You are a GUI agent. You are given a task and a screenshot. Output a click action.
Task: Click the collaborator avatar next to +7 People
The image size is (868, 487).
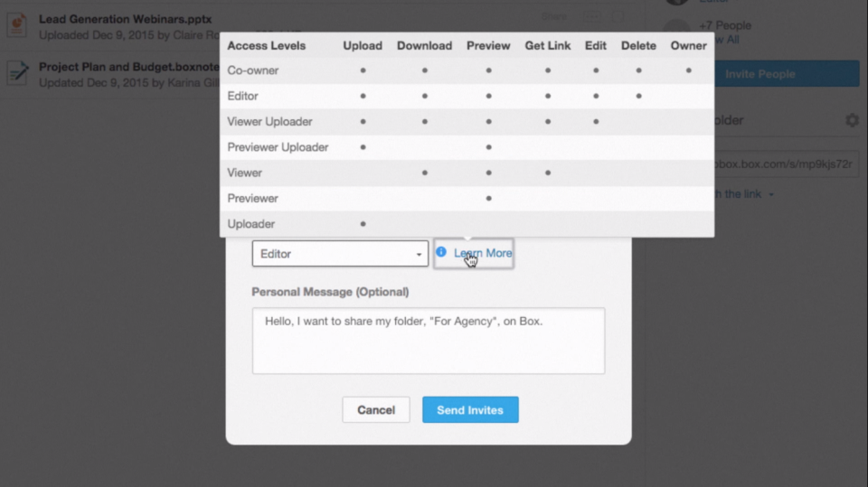[x=676, y=28]
